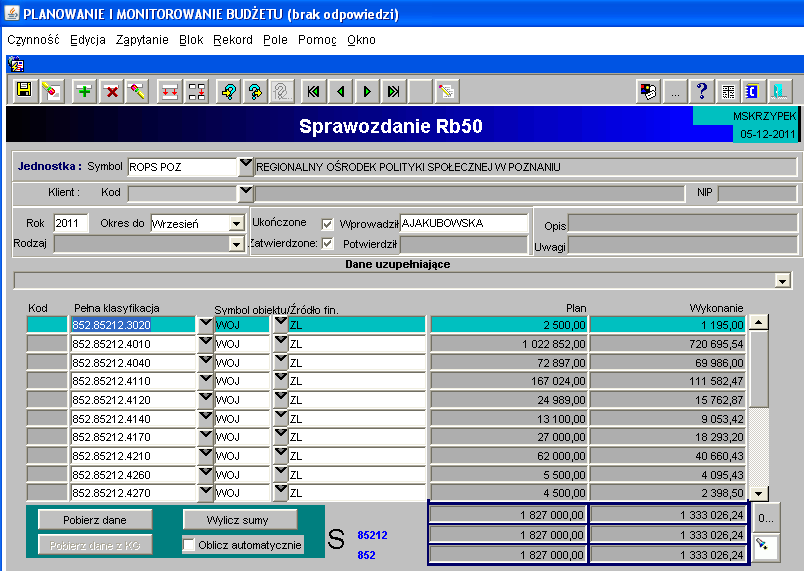Click the Pobierz dane z KG button
Screen dimensions: 804x571
tap(95, 545)
